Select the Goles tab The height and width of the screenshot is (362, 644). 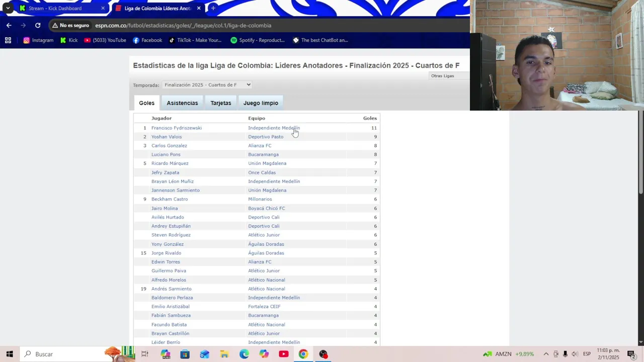coord(147,103)
